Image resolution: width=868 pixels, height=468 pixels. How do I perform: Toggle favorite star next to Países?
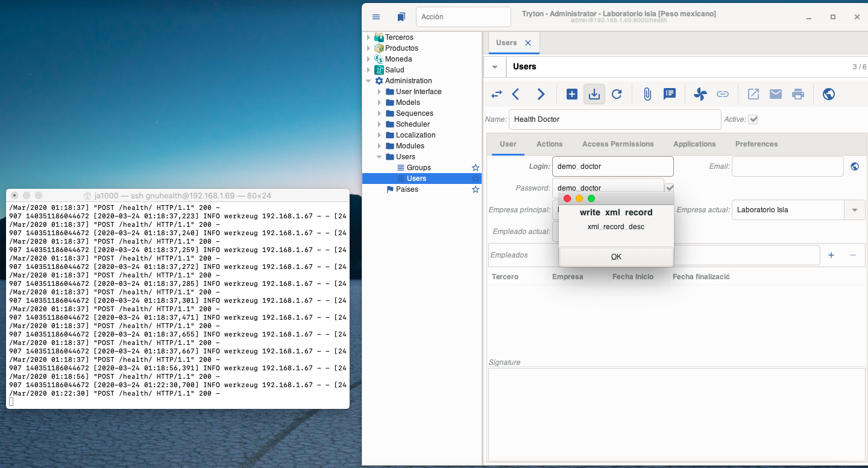pos(476,189)
